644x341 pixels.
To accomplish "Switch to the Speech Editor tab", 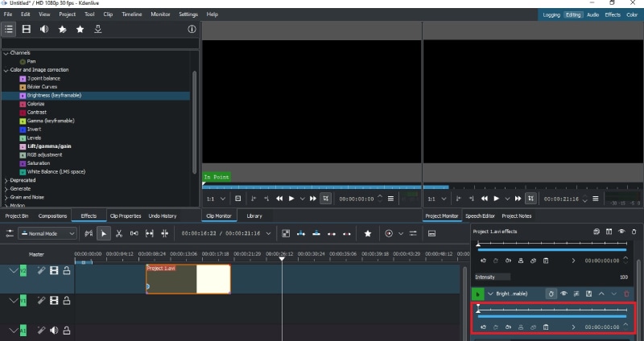I will tap(480, 216).
